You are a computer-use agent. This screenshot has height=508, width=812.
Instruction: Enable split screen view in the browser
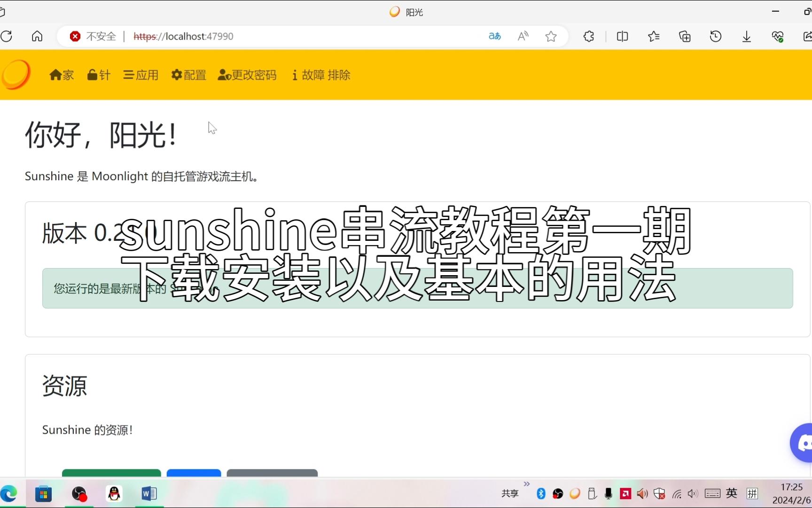tap(622, 36)
